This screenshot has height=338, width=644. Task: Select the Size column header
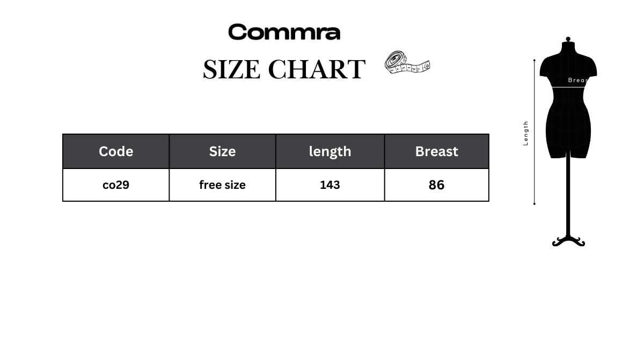coord(222,151)
